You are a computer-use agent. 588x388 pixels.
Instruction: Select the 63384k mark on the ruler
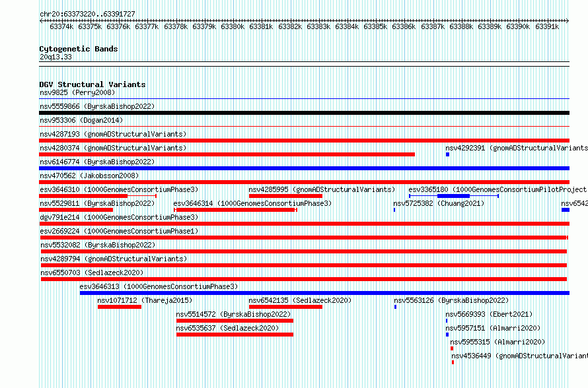pyautogui.click(x=347, y=26)
